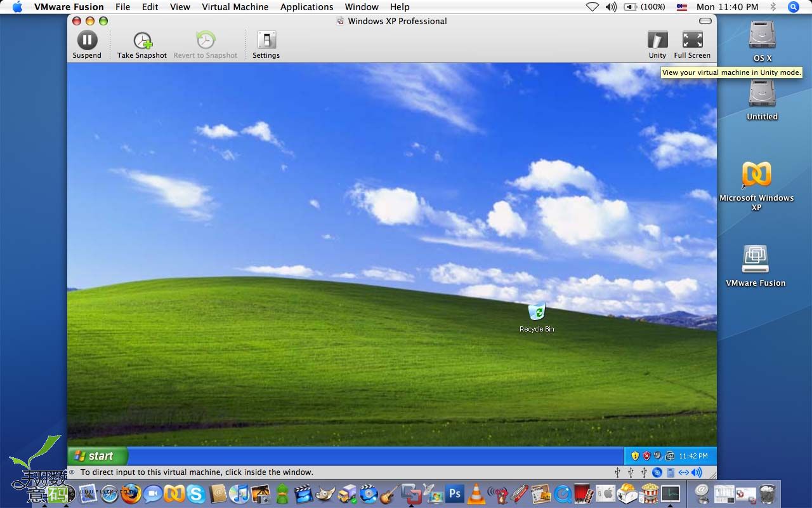The image size is (812, 508).
Task: Select the Untitled drive on desktop
Action: 762,98
